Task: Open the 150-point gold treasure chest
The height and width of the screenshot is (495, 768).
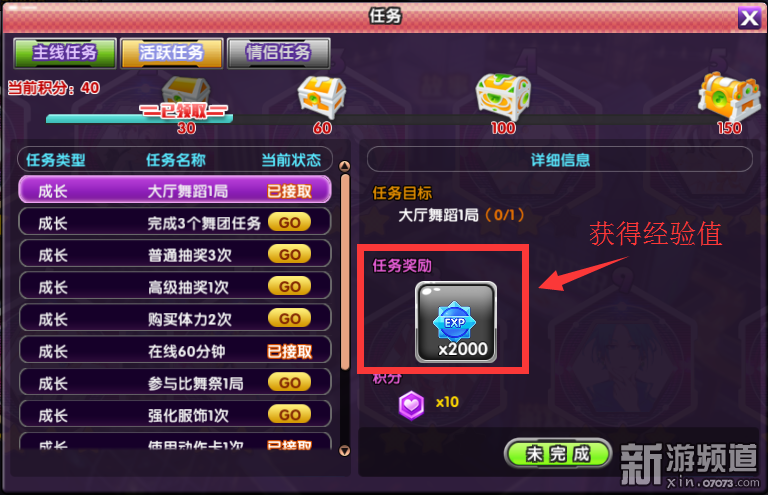Action: 729,96
